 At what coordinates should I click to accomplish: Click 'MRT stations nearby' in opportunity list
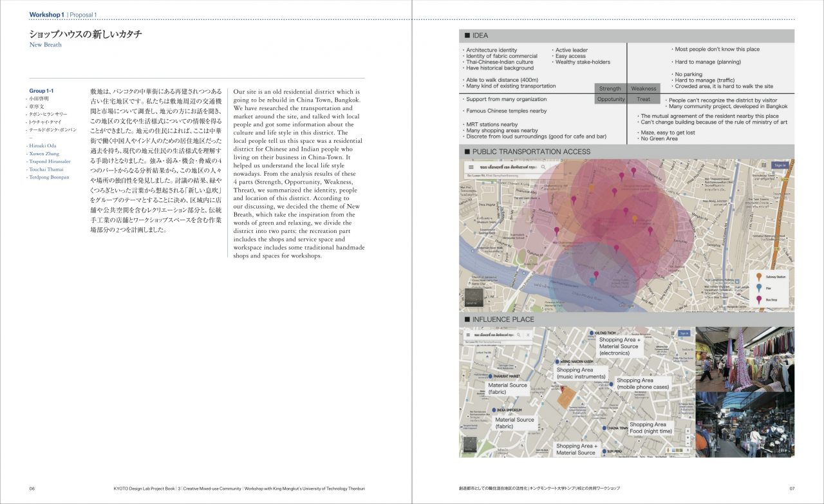pos(492,124)
